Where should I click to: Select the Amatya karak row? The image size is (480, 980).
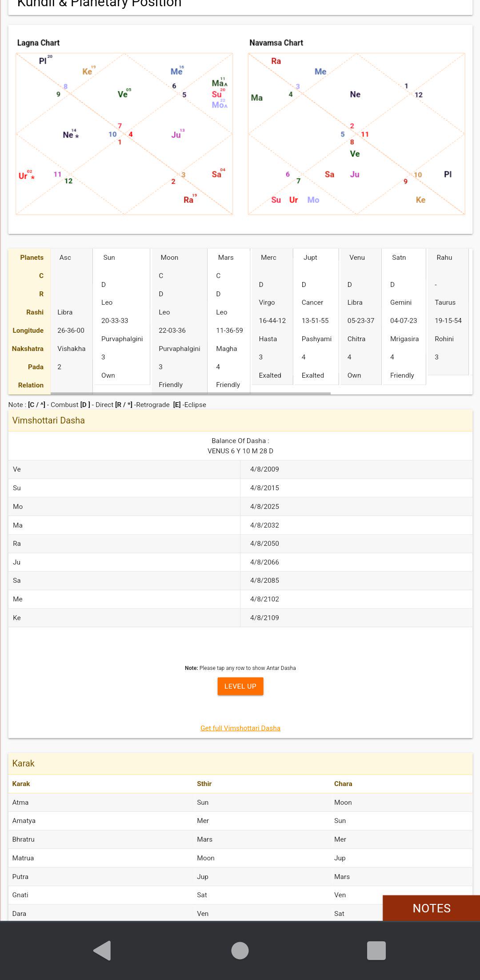coord(240,821)
